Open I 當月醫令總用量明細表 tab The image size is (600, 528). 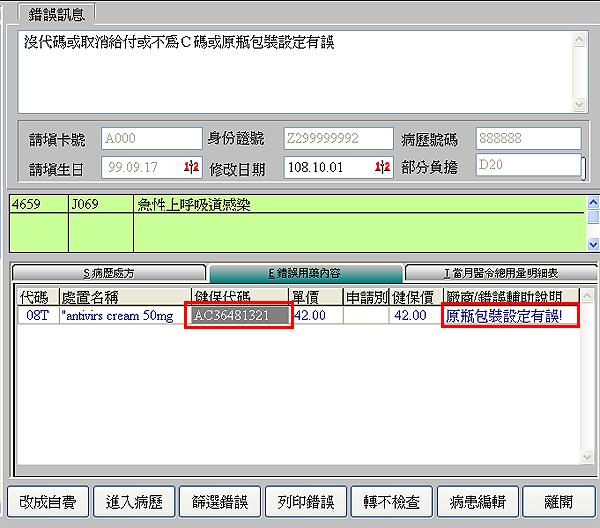(x=501, y=273)
